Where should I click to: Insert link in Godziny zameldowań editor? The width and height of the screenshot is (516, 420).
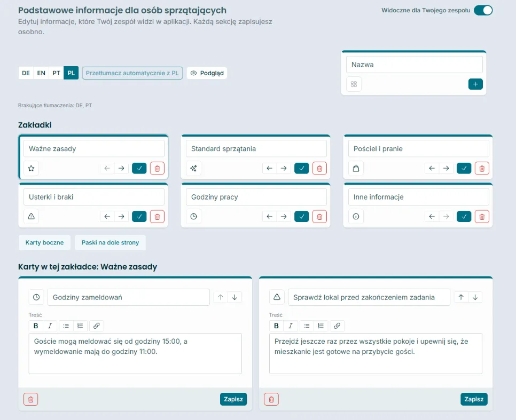(x=97, y=326)
